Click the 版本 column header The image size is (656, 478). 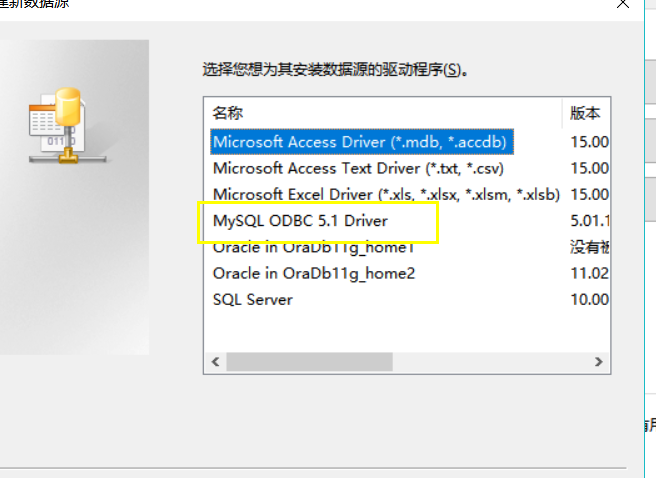click(586, 113)
